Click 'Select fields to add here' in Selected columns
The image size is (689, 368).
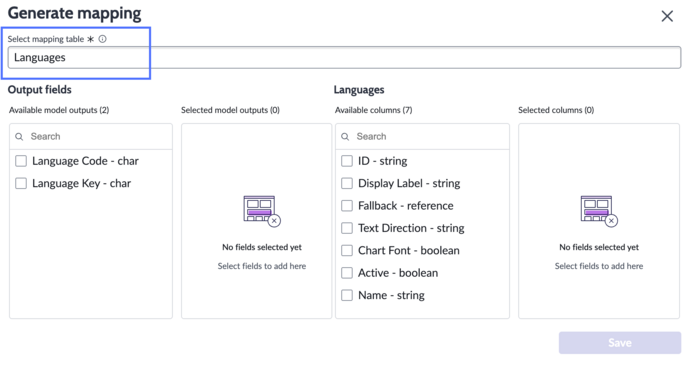point(599,266)
